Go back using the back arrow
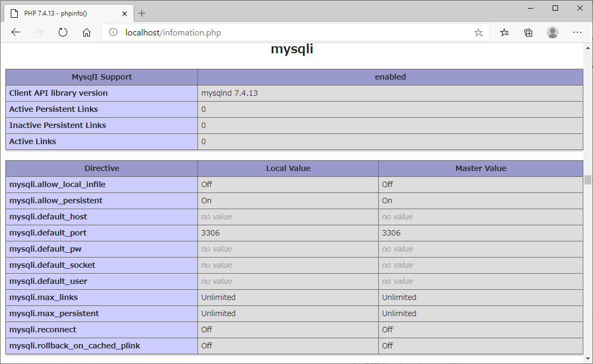 click(x=16, y=32)
